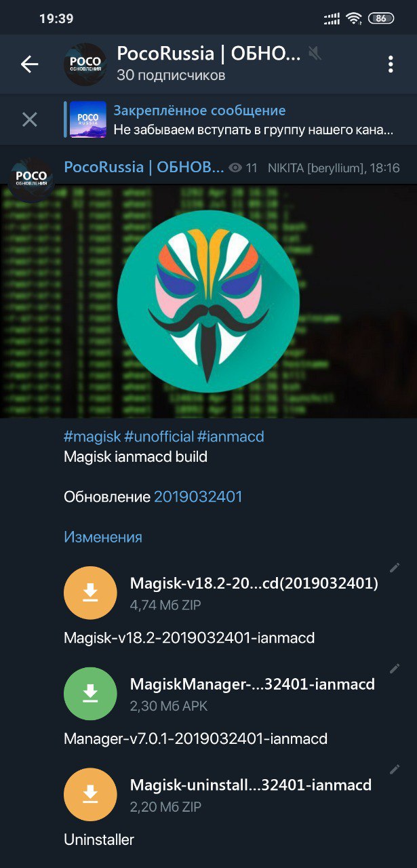Tap pencil icon beside MagiskManager file
417x868 pixels.
click(x=395, y=669)
